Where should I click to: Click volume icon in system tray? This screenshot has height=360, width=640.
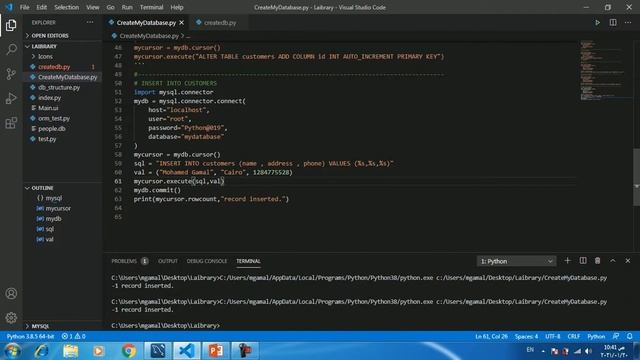588,351
